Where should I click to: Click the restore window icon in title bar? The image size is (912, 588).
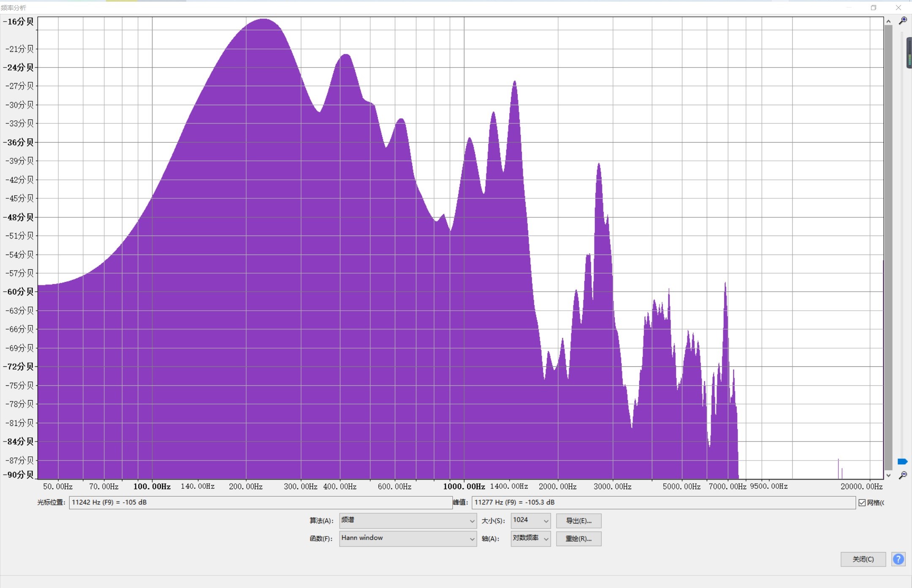coord(873,8)
